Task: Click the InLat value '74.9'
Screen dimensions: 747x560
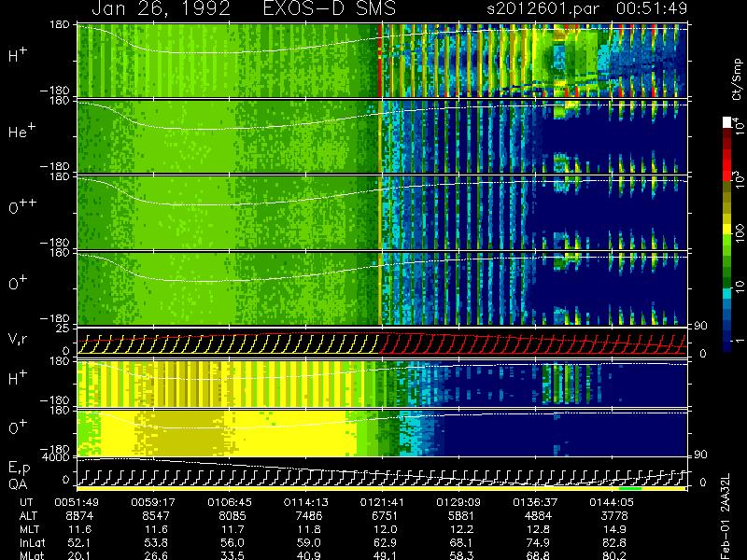Action: 539,543
